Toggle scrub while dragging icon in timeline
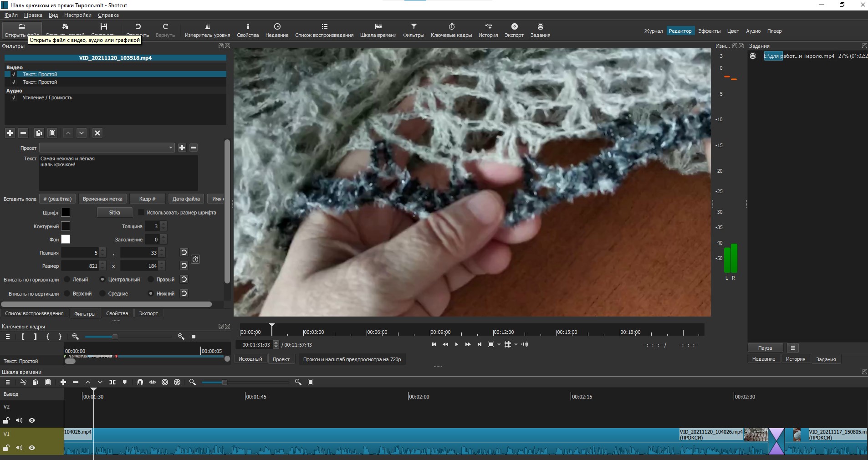Viewport: 868px width, 460px height. (x=153, y=382)
